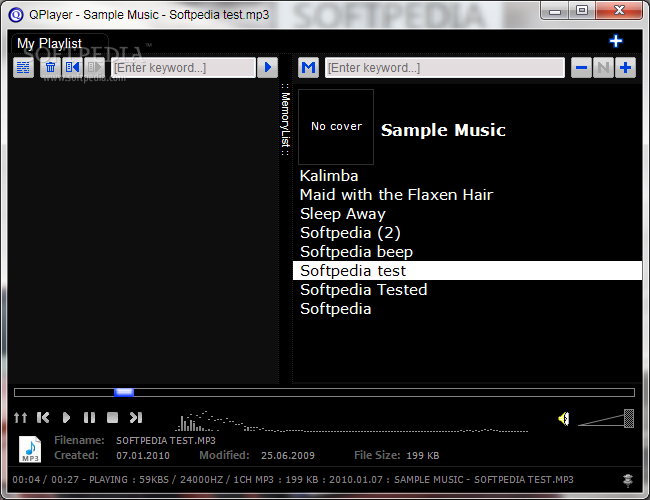Click the No cover album thumbnail
The image size is (650, 500).
(336, 127)
